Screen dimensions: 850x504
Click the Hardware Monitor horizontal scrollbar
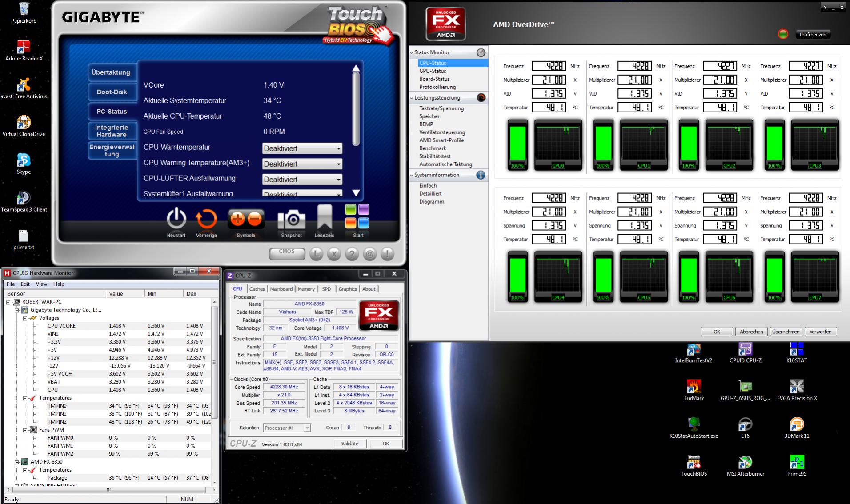(109, 490)
